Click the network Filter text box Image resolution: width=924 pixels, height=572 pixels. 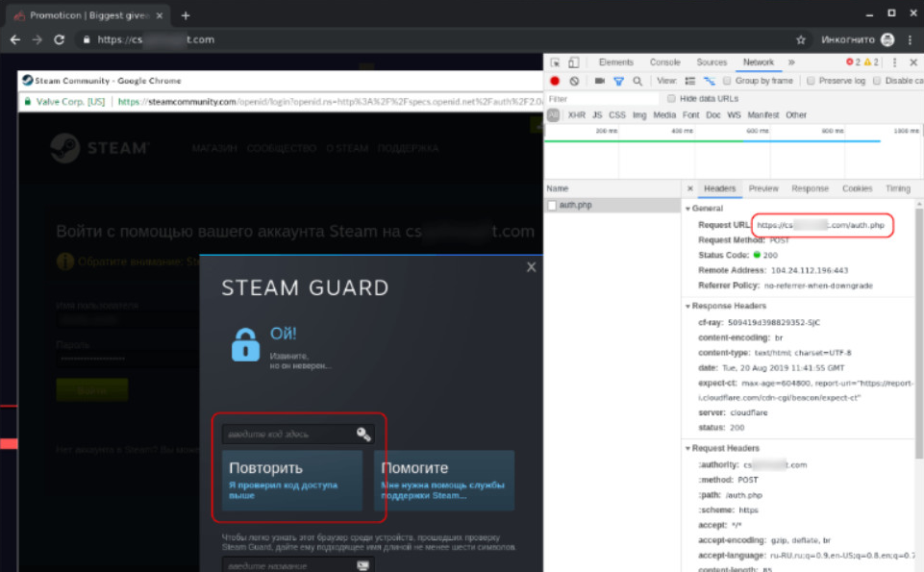click(602, 99)
